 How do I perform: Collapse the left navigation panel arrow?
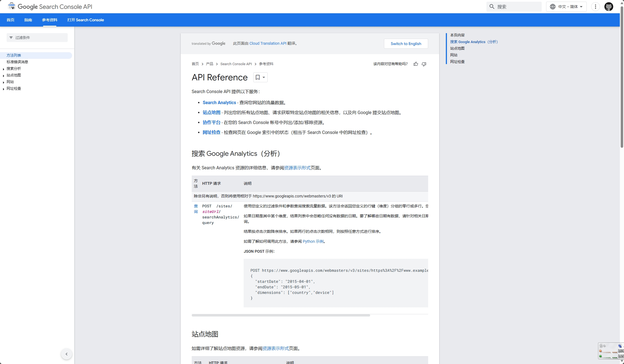66,354
